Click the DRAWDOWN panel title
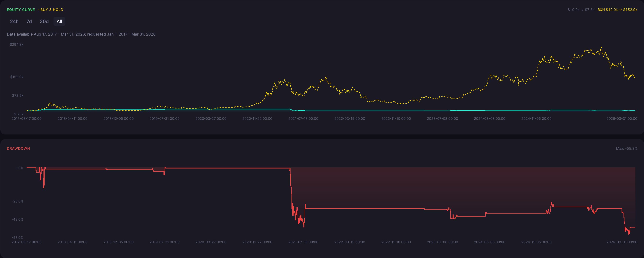644x258 pixels. [x=18, y=149]
